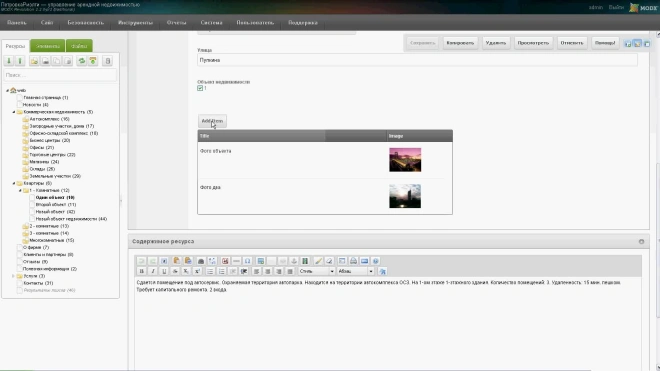
Task: Expand the Услуги tree node
Action: pyautogui.click(x=13, y=276)
